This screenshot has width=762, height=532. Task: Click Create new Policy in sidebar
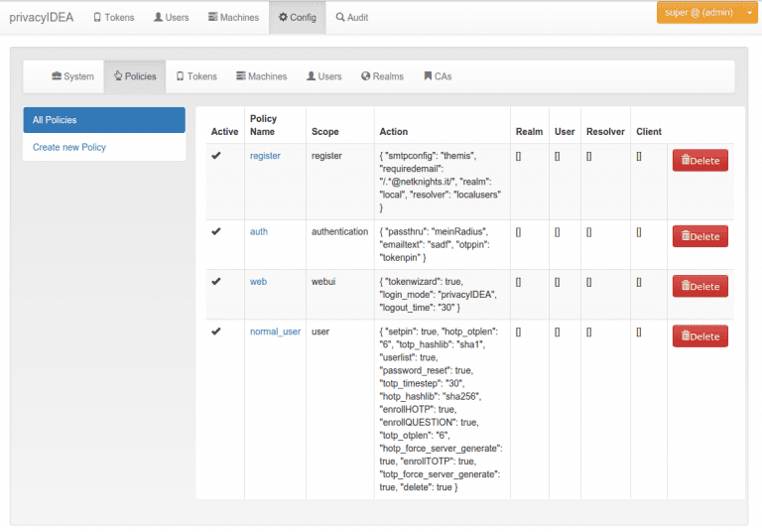69,147
